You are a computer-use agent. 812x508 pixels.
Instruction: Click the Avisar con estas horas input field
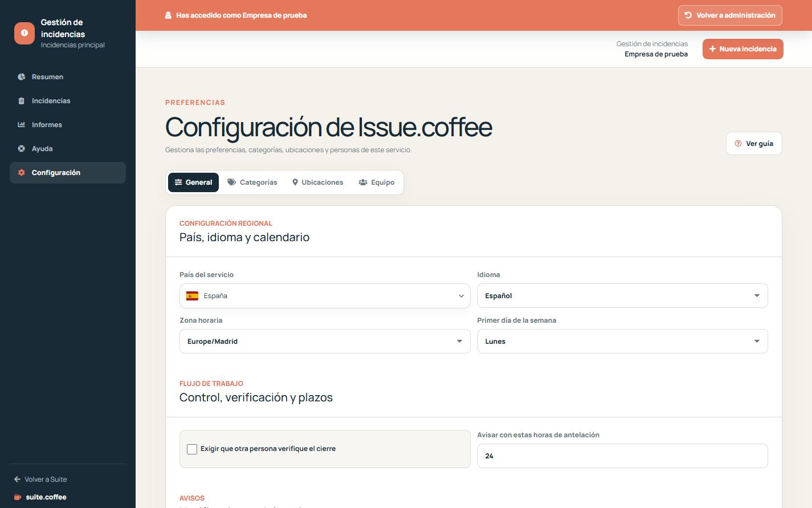(x=622, y=456)
